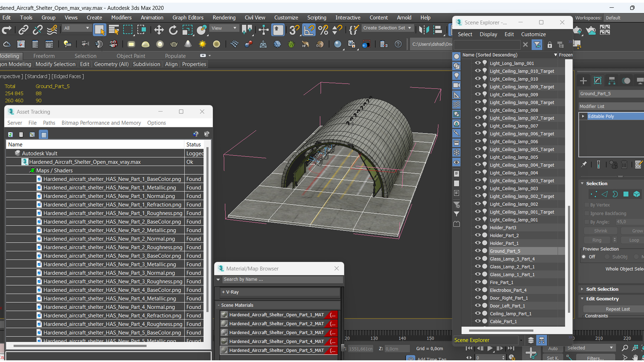Open the Graph Editors menu
The width and height of the screenshot is (644, 362).
point(188,17)
